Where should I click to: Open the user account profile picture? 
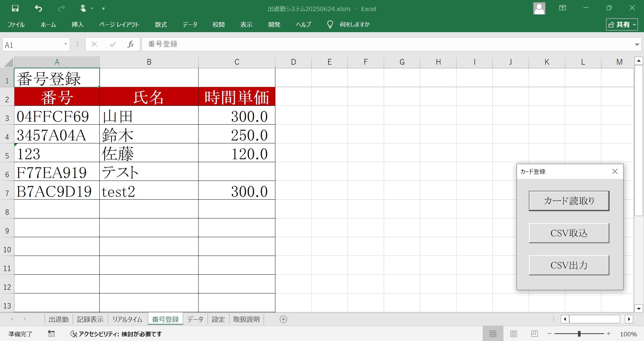click(539, 8)
